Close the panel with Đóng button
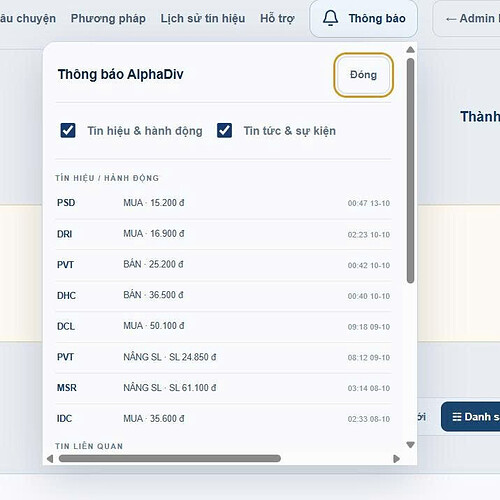The height and width of the screenshot is (500, 500). tap(363, 75)
